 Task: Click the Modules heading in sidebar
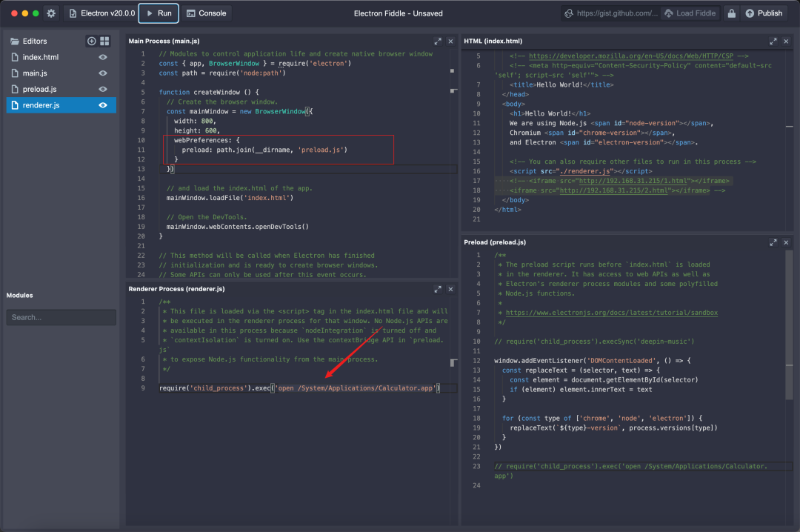(x=19, y=295)
